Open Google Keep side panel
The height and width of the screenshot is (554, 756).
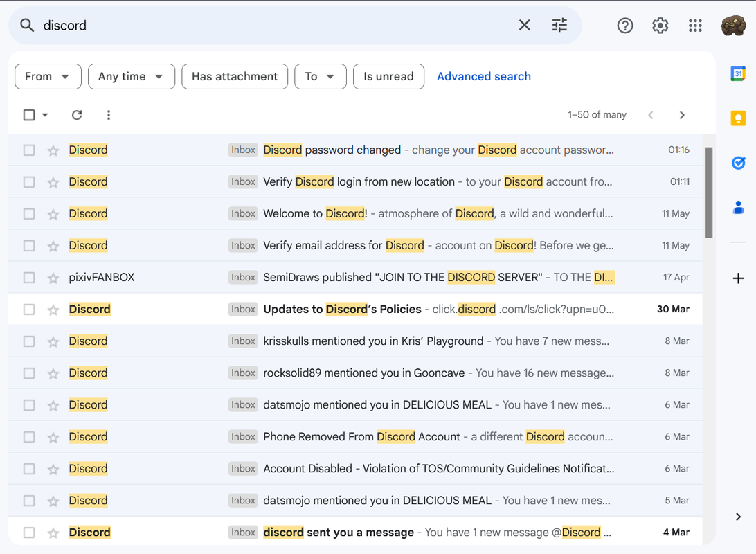click(738, 118)
